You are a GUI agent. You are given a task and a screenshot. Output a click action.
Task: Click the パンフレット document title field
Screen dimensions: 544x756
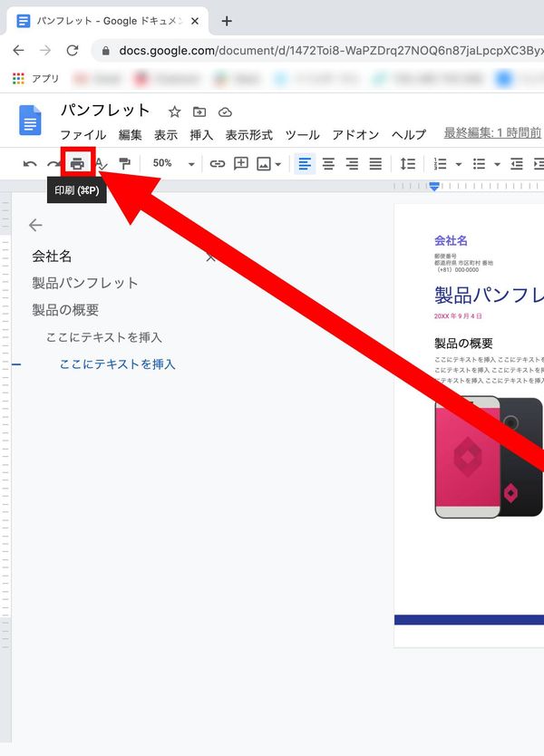click(x=105, y=111)
